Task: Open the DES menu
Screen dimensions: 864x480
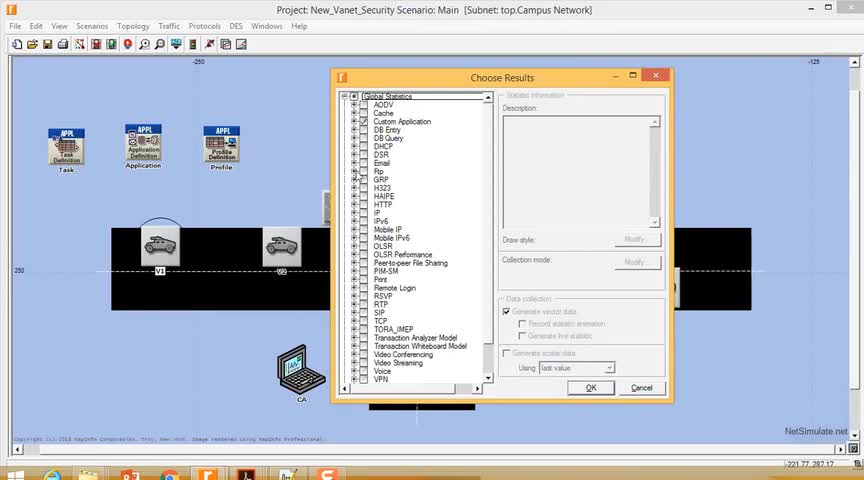Action: [236, 26]
